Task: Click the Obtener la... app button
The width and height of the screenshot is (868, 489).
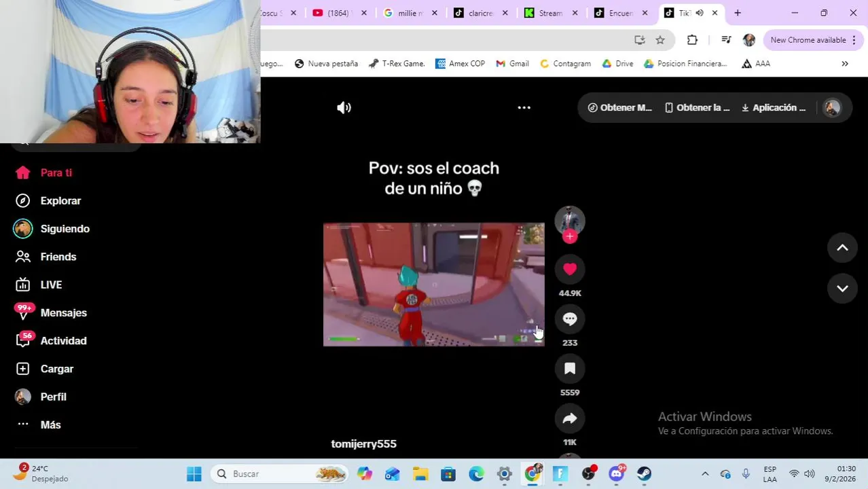Action: click(x=697, y=107)
